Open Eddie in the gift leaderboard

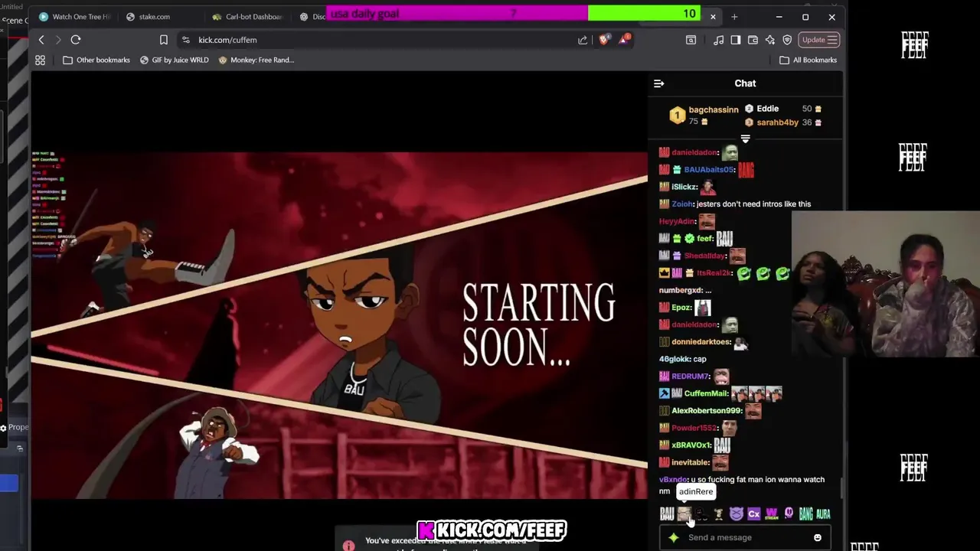pyautogui.click(x=767, y=109)
